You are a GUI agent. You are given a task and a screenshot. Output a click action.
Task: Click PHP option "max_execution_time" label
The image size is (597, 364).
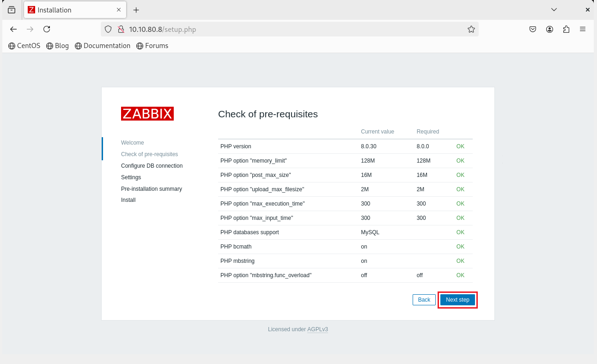pos(262,204)
